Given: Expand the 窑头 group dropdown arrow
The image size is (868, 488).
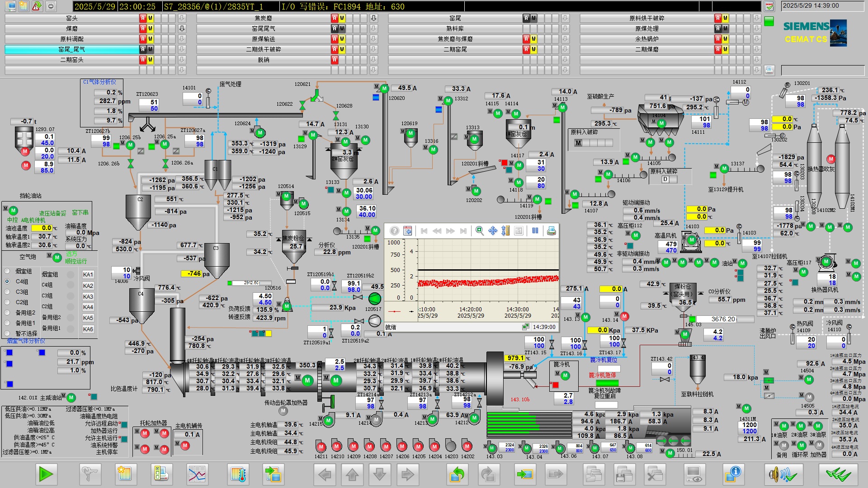Looking at the screenshot, I should coord(182,18).
